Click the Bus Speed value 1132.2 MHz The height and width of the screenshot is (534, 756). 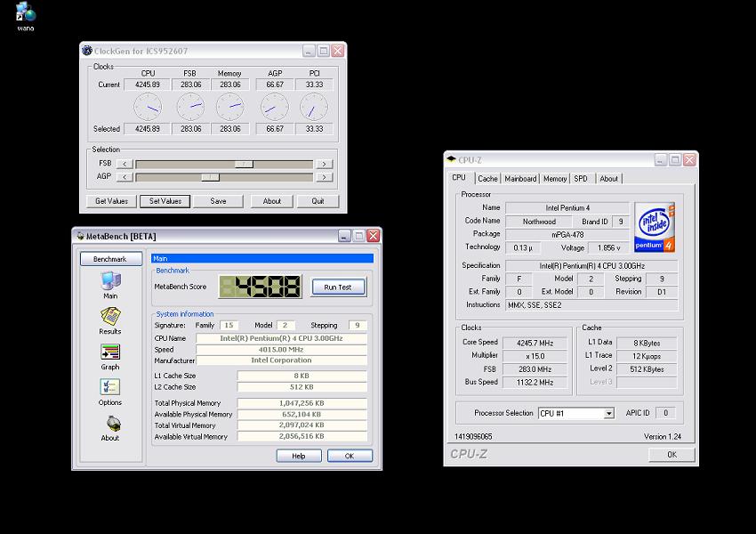click(535, 382)
